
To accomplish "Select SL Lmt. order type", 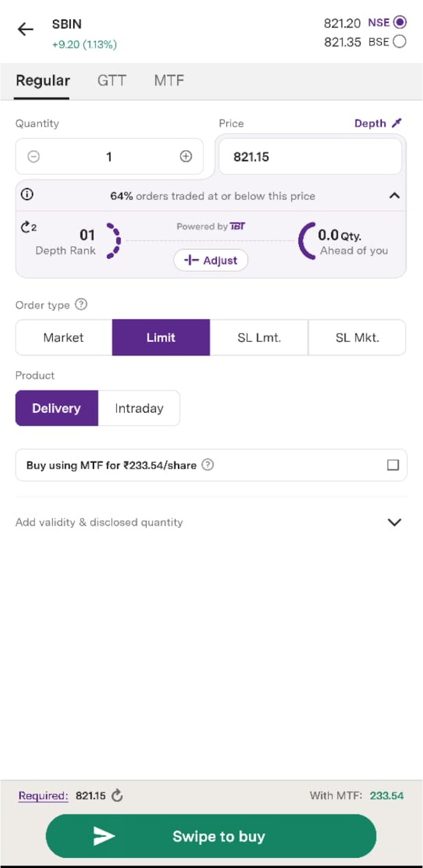I will pyautogui.click(x=259, y=337).
